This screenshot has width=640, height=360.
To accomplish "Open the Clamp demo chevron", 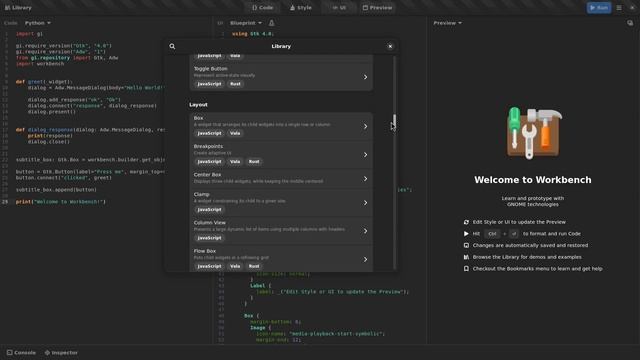I will pyautogui.click(x=365, y=203).
